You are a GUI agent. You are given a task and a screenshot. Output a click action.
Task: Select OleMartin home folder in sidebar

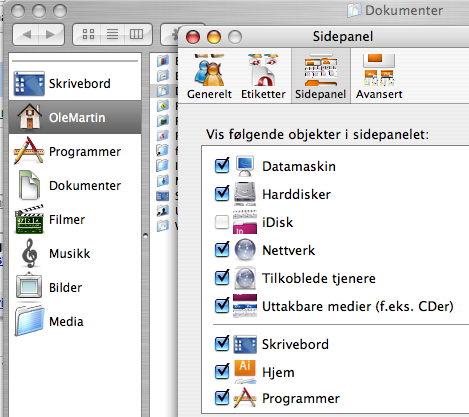(x=75, y=117)
